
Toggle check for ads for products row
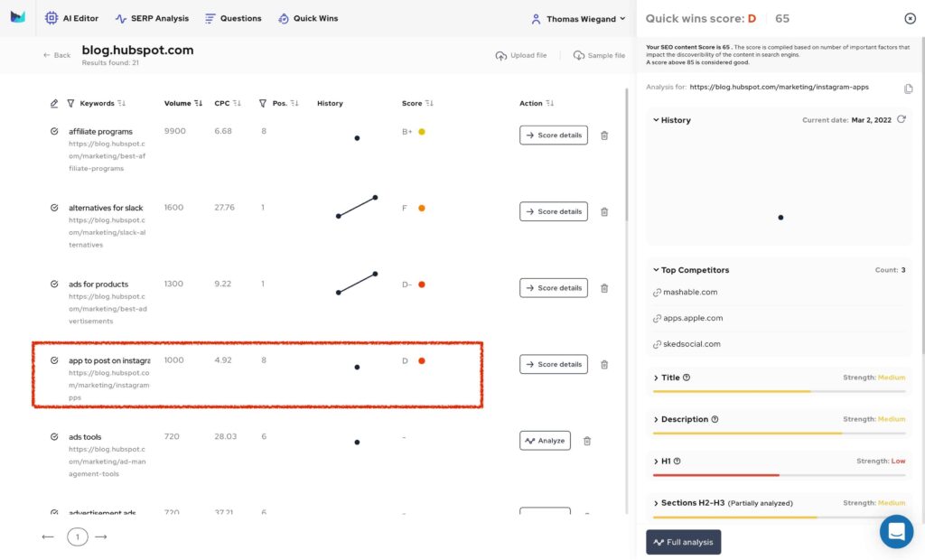(x=54, y=284)
